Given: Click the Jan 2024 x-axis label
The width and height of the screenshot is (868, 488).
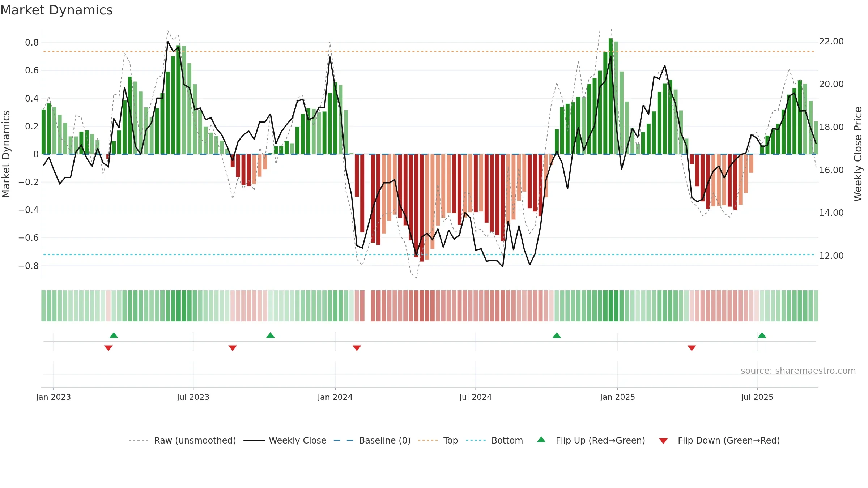Looking at the screenshot, I should coord(335,397).
